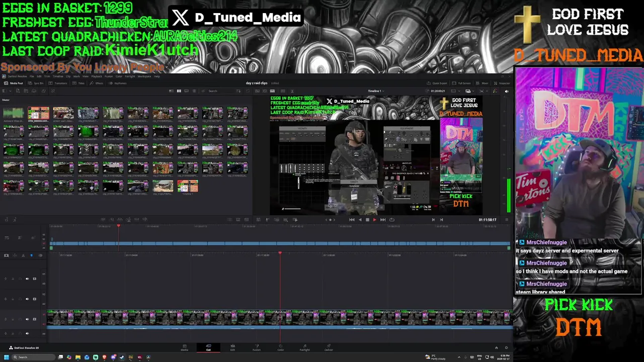
Task: Mute viewer audio with speaker icon
Action: point(507,91)
